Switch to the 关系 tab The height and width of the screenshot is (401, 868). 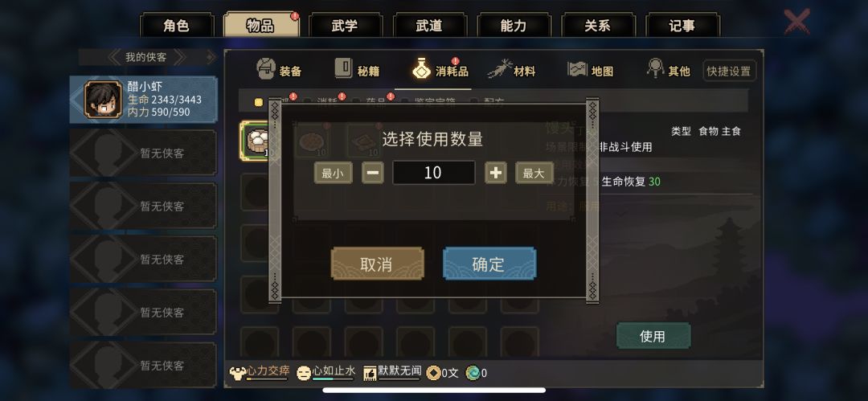coord(597,25)
